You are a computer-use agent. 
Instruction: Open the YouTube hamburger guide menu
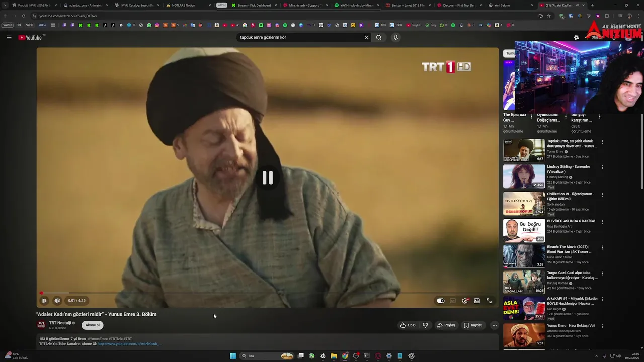9,37
